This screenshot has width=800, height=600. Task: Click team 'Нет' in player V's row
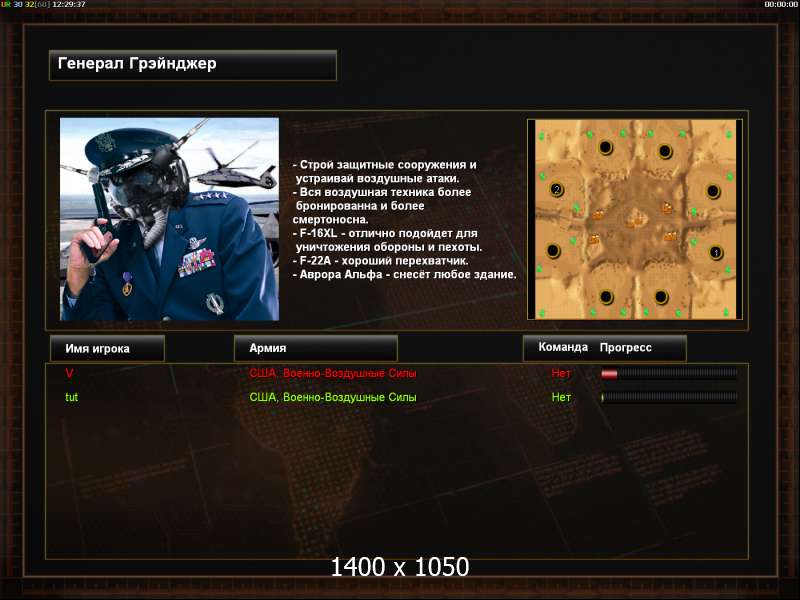561,373
